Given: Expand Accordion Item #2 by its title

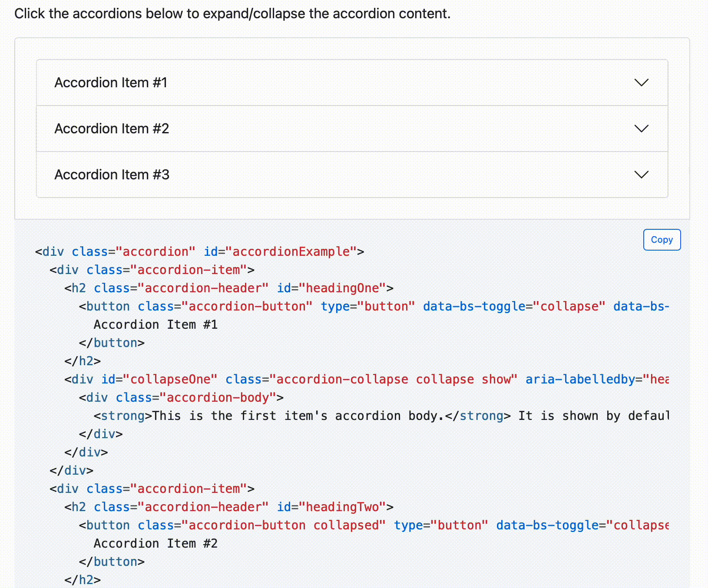Looking at the screenshot, I should [x=112, y=129].
